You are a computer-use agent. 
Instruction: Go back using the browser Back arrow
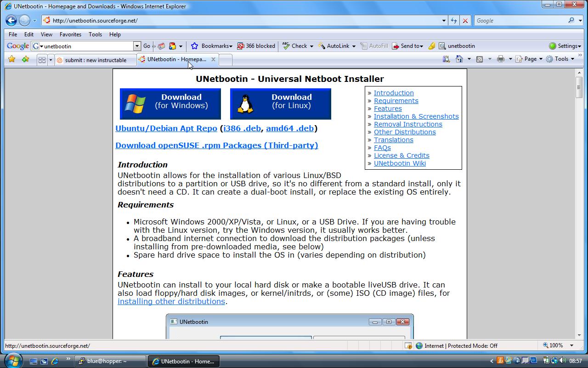click(11, 20)
